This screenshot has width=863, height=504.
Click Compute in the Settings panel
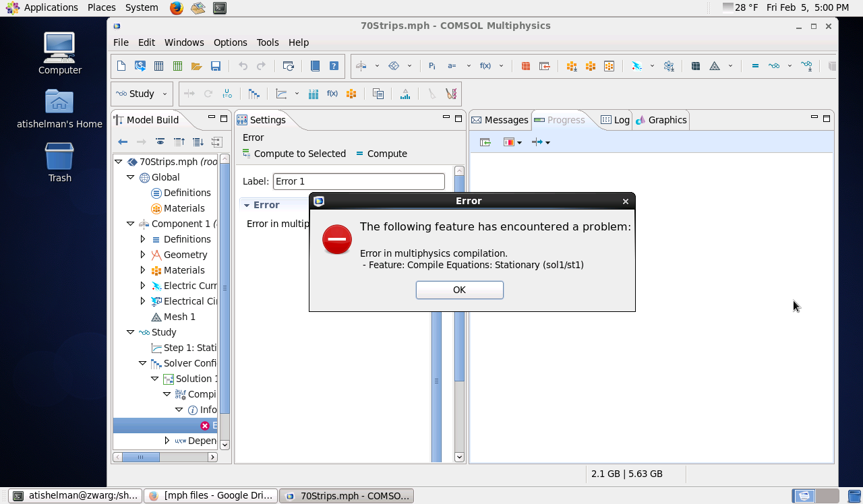(382, 154)
